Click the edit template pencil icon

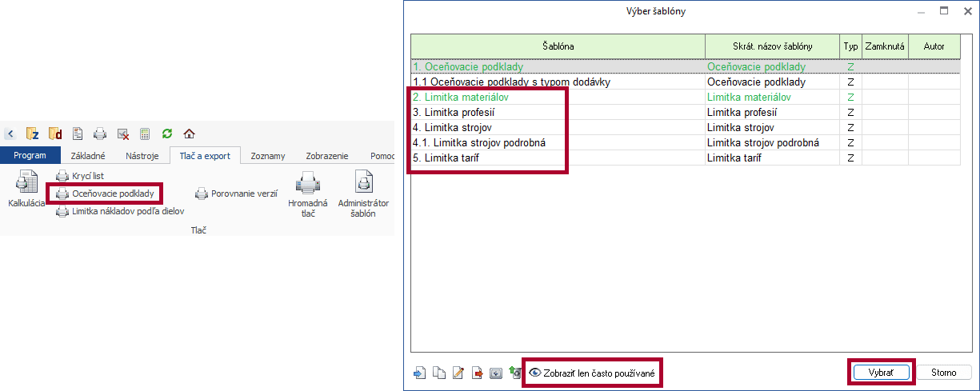point(458,373)
